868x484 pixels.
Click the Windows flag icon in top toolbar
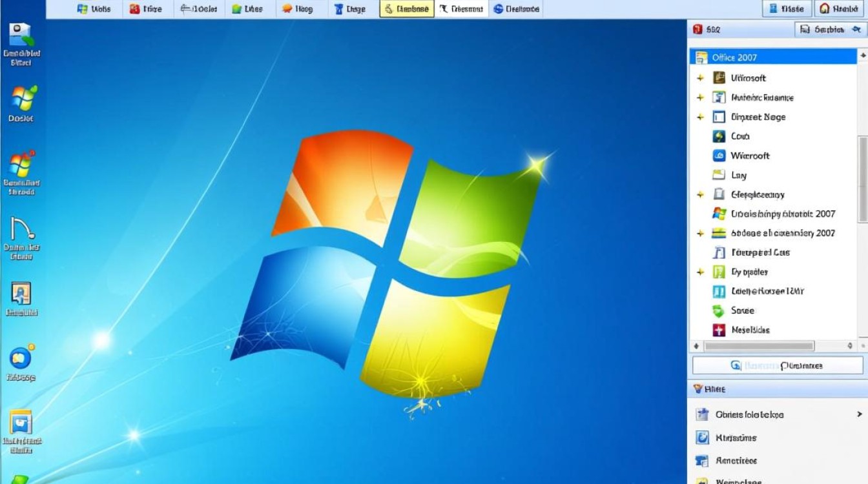click(x=83, y=9)
